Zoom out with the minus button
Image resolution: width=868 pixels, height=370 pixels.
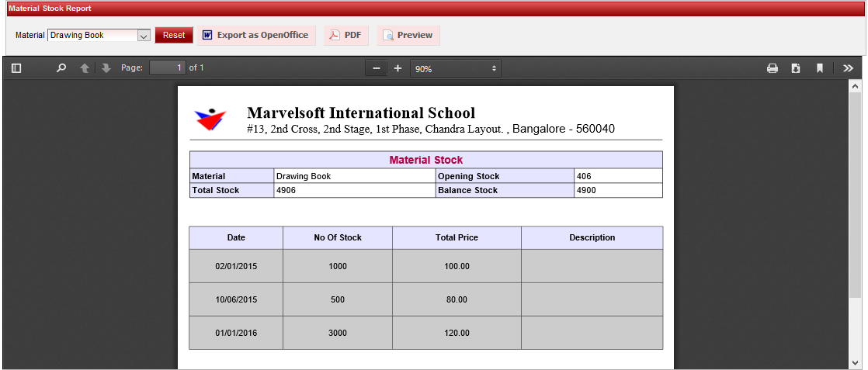[x=377, y=68]
